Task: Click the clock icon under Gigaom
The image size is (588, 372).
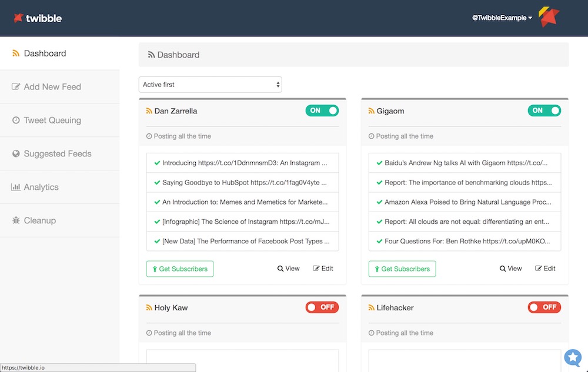Action: click(x=371, y=136)
